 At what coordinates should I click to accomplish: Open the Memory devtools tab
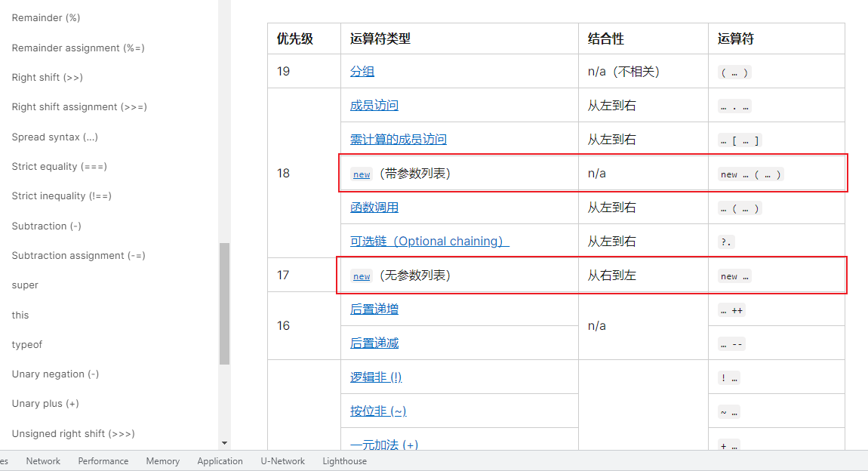pyautogui.click(x=163, y=461)
